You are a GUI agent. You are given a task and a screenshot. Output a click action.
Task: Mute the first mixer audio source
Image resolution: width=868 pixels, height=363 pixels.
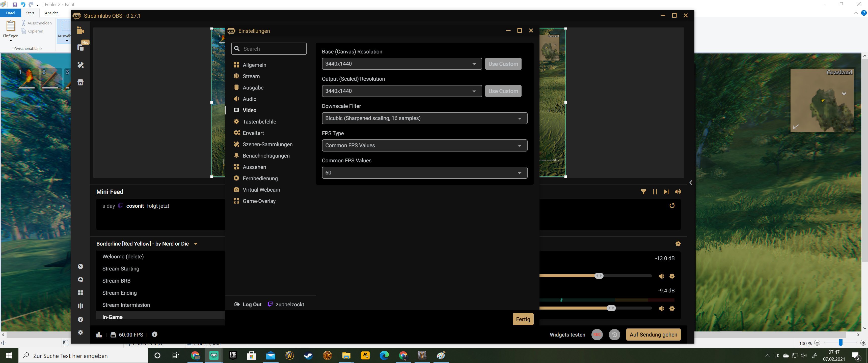click(x=661, y=276)
